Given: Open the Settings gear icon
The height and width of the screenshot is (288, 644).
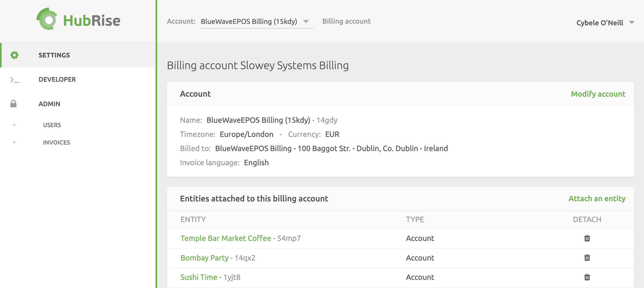Looking at the screenshot, I should click(14, 55).
